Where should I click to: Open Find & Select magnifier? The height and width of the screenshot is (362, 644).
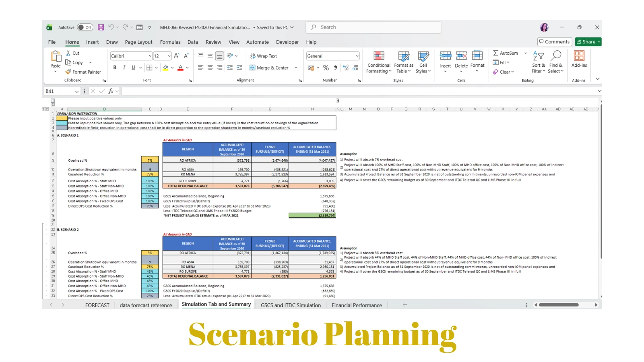pyautogui.click(x=556, y=62)
